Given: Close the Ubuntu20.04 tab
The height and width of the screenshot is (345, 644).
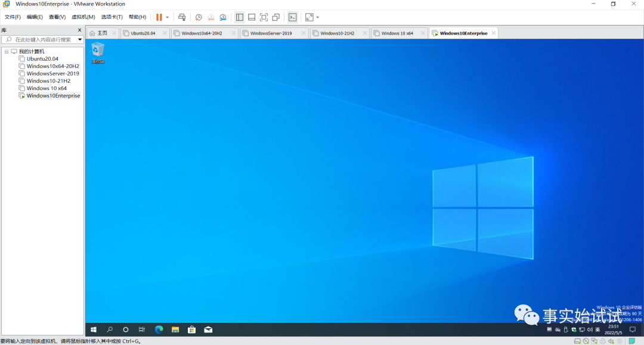Looking at the screenshot, I should (x=165, y=33).
